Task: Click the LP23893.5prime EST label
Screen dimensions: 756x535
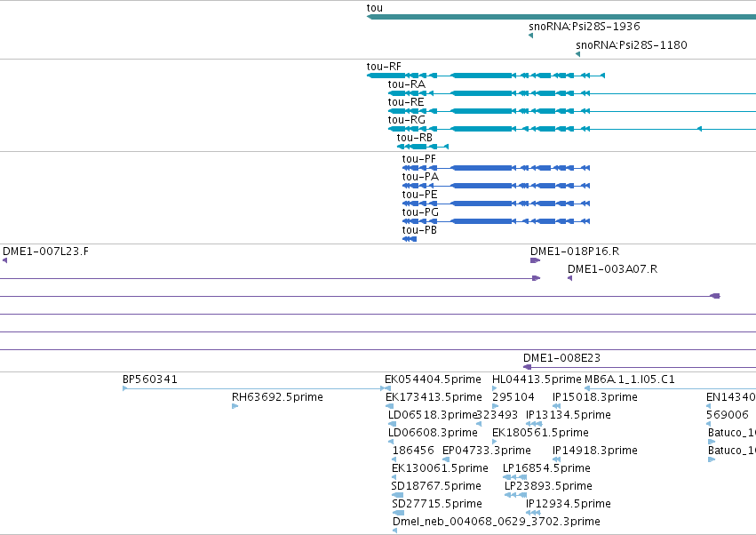Action: pos(548,486)
